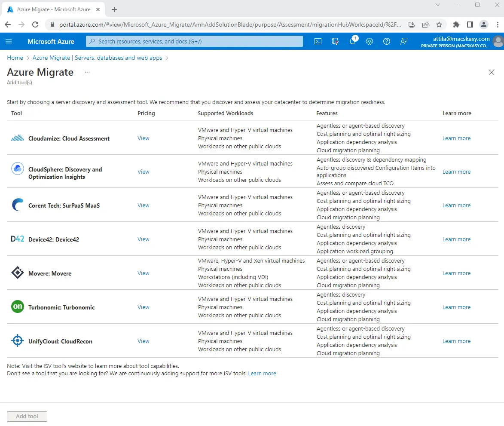Viewport: 504px width, 426px height.
Task: Open the notifications bell
Action: pyautogui.click(x=353, y=41)
